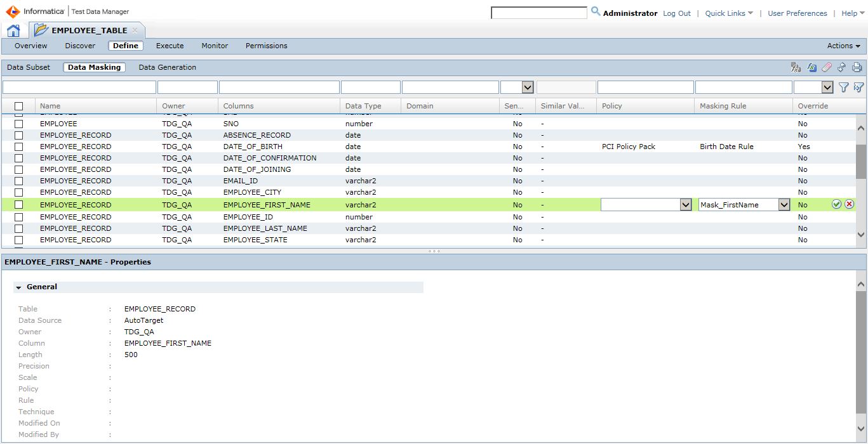
Task: Click the blue fx masking rule icon
Action: [811, 67]
